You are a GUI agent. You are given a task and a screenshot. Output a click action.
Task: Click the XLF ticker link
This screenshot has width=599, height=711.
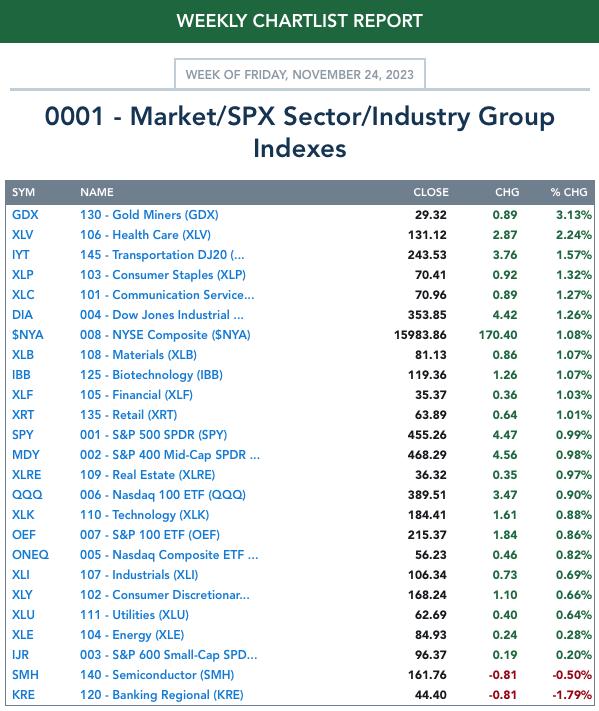pyautogui.click(x=22, y=394)
